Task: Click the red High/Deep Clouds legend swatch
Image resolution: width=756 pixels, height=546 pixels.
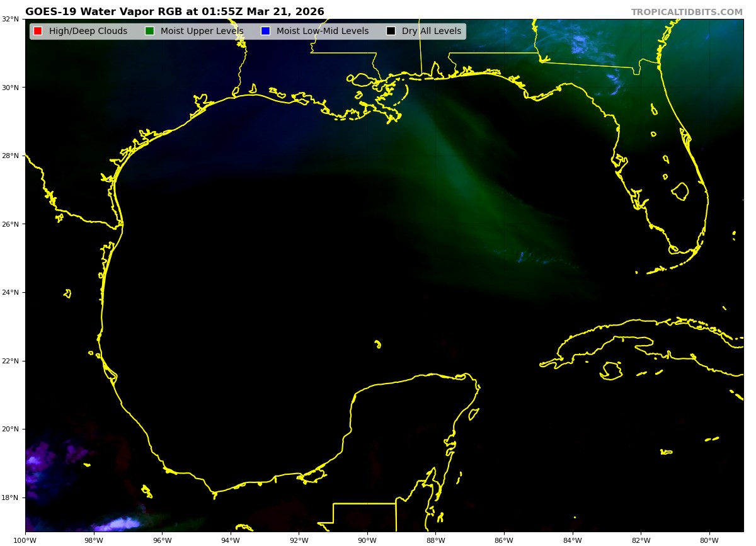Action: point(38,31)
